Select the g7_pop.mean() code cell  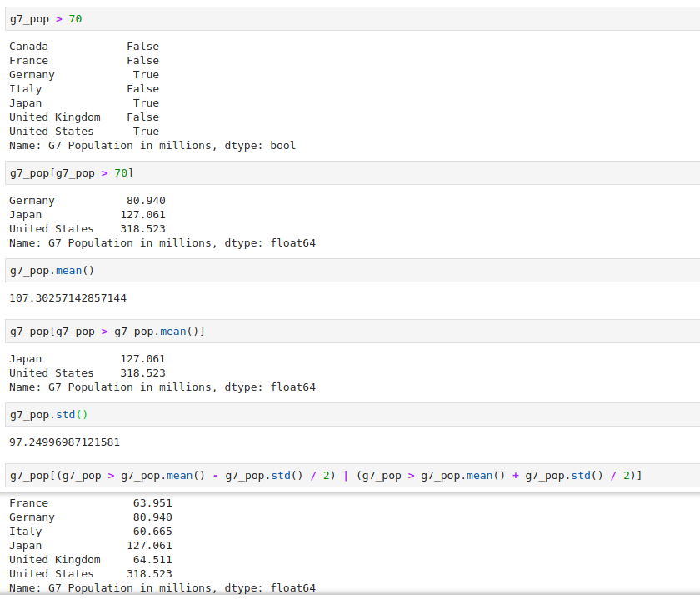tap(50, 270)
